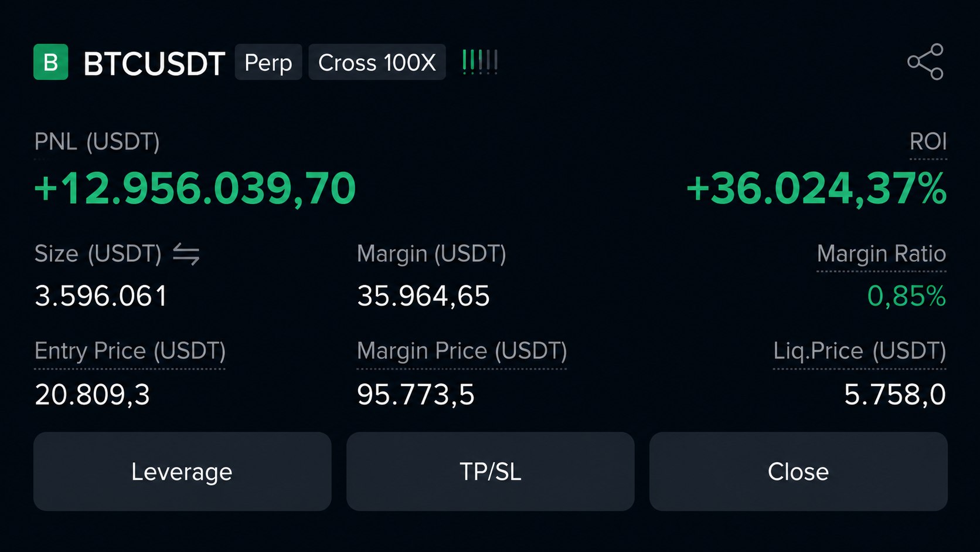Close the BTCUSDT position

click(798, 472)
